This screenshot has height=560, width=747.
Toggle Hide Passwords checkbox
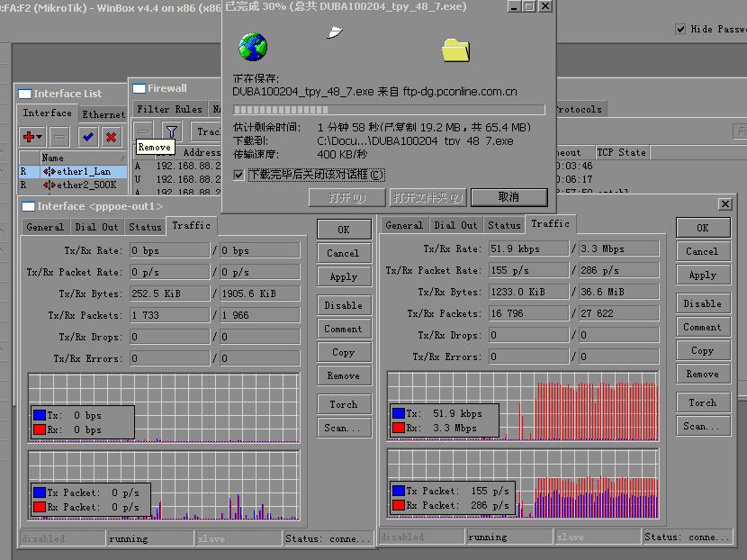click(680, 29)
